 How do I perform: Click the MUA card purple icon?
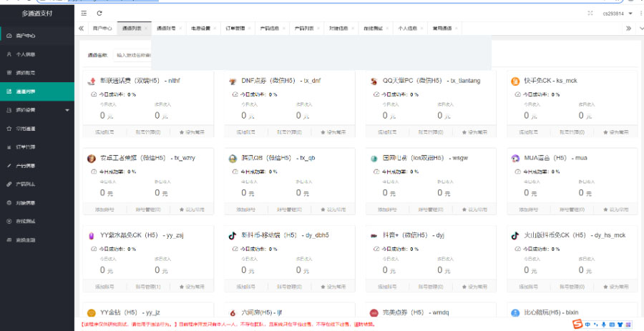click(x=515, y=158)
